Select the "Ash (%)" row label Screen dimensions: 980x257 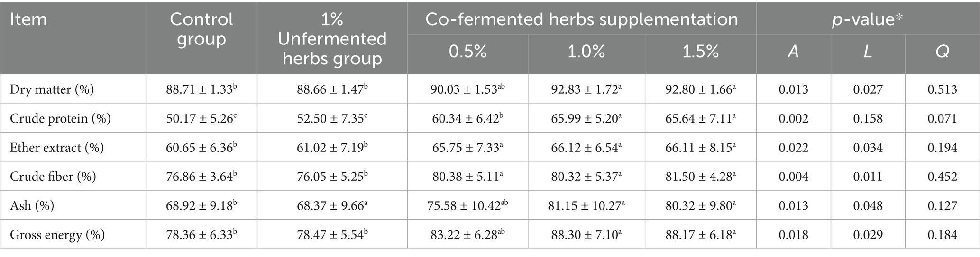[x=32, y=205]
